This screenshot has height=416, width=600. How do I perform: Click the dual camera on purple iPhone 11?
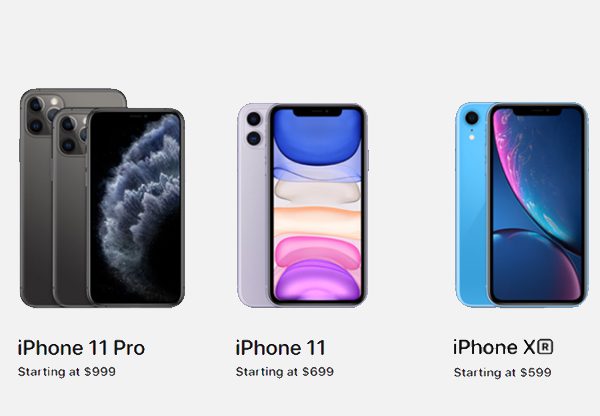click(254, 128)
